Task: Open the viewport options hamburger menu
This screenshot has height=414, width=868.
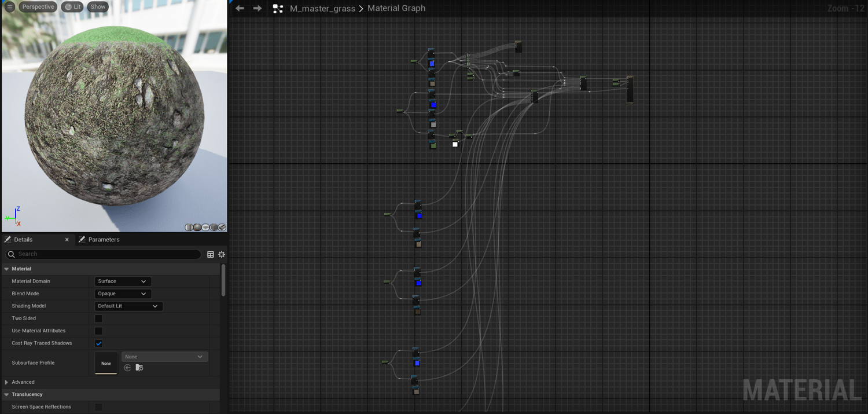Action: 10,7
